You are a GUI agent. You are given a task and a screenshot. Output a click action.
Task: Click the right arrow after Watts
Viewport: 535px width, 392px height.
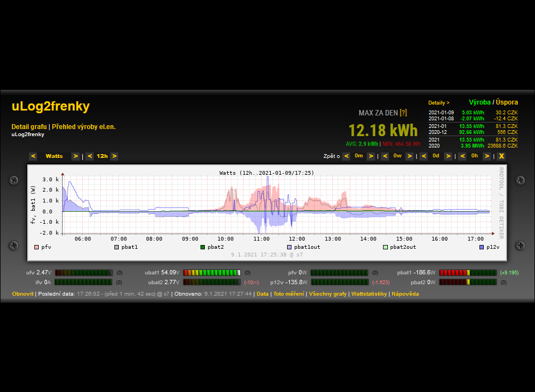[x=75, y=156]
